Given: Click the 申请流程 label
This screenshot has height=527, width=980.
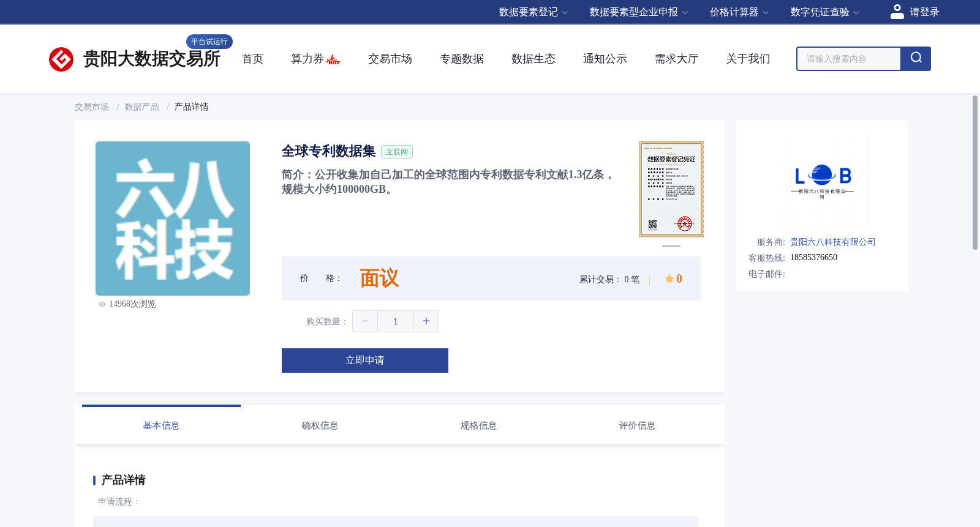Looking at the screenshot, I should tap(119, 502).
